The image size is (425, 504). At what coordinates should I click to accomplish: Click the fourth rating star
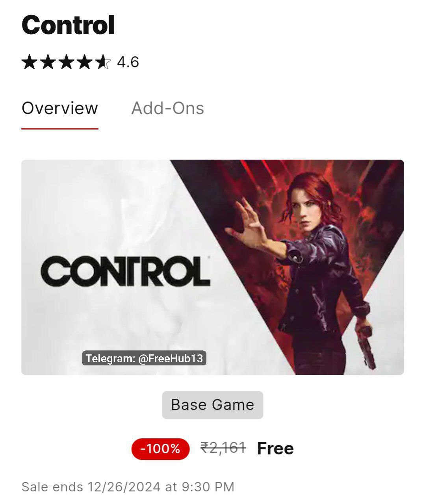pos(85,62)
